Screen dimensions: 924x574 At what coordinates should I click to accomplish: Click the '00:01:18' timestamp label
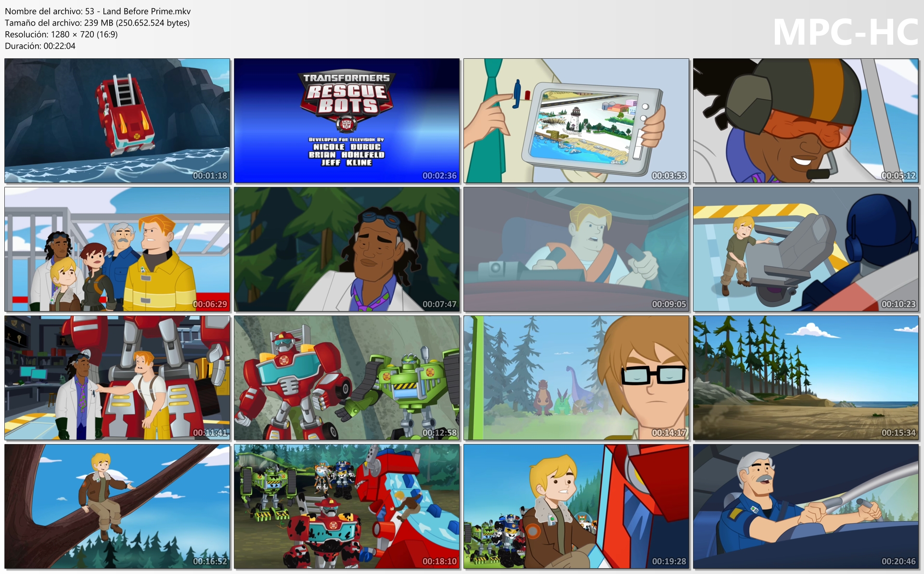pyautogui.click(x=210, y=176)
